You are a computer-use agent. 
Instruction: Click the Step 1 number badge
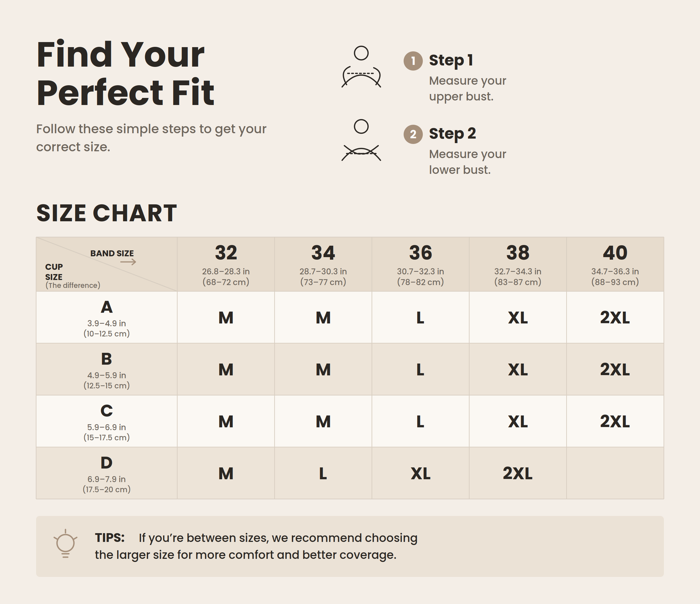click(413, 61)
